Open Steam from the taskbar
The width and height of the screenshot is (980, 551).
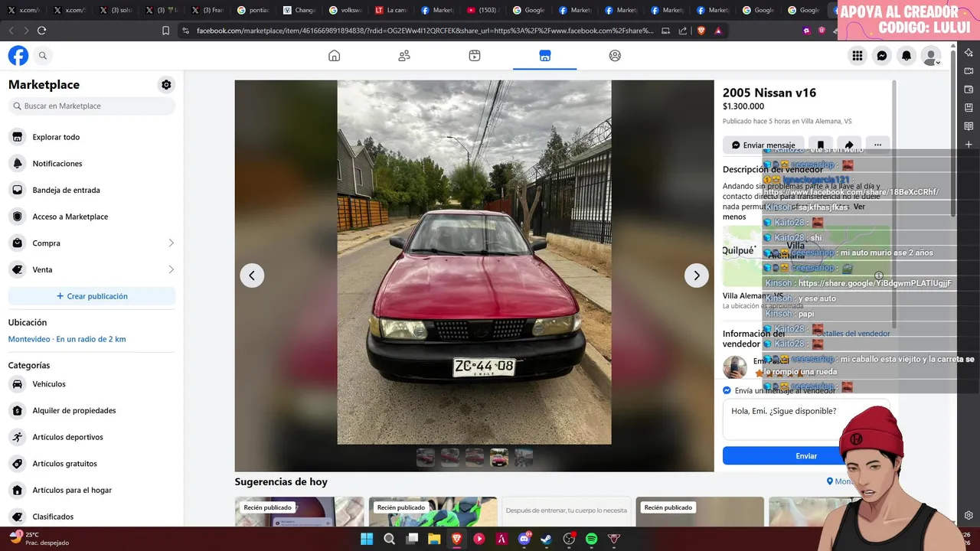click(x=546, y=539)
